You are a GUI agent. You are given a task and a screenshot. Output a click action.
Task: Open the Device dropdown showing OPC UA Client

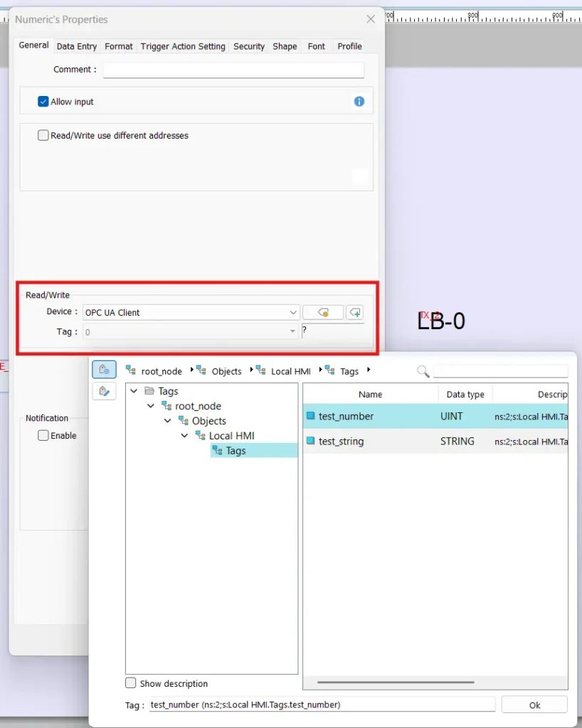[292, 312]
